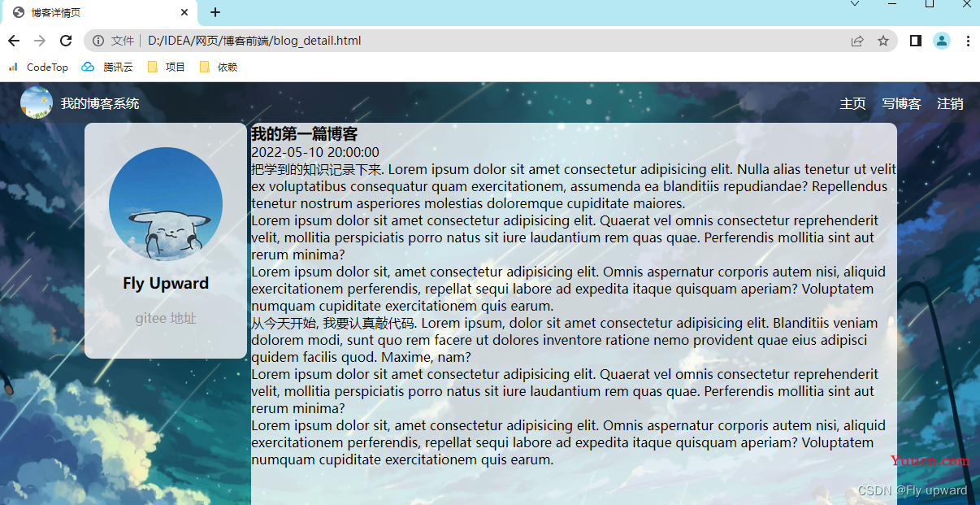Open the 依赖 bookmarks folder
Viewport: 980px width, 505px height.
219,67
